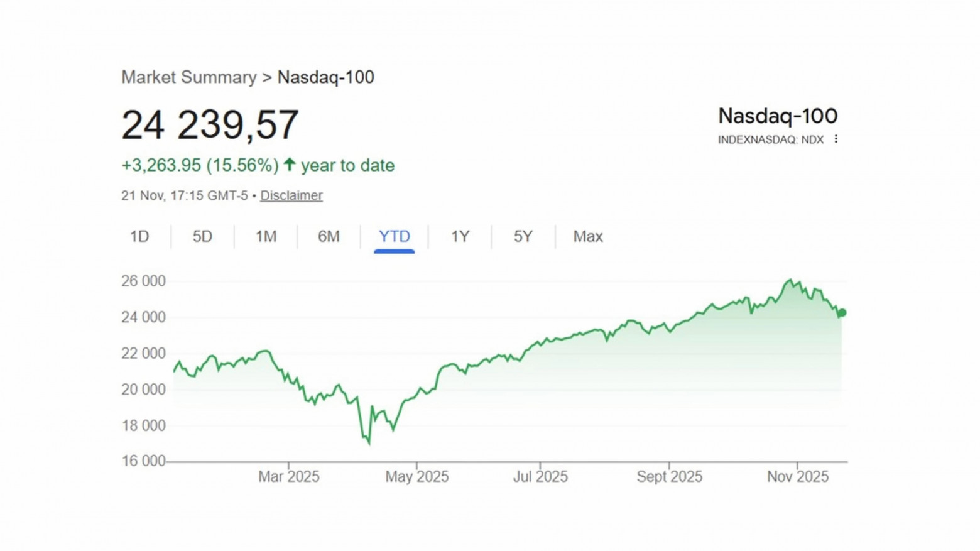Open the three-dot menu beside NDX
The width and height of the screenshot is (980, 551).
(x=836, y=139)
